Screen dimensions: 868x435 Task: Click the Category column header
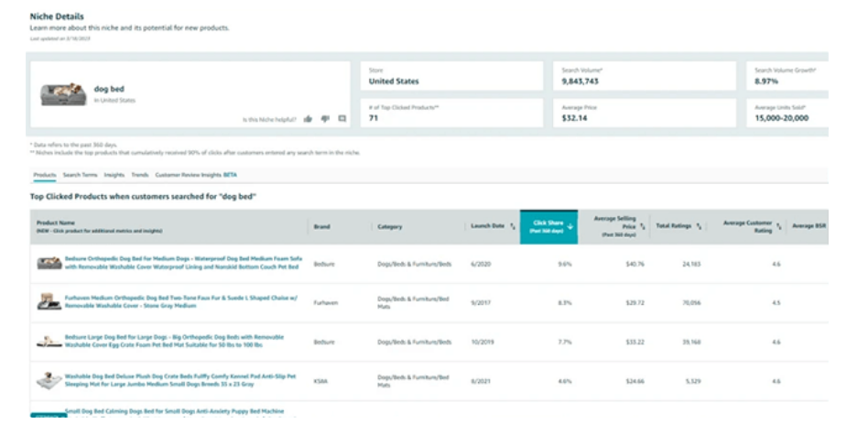pyautogui.click(x=390, y=227)
